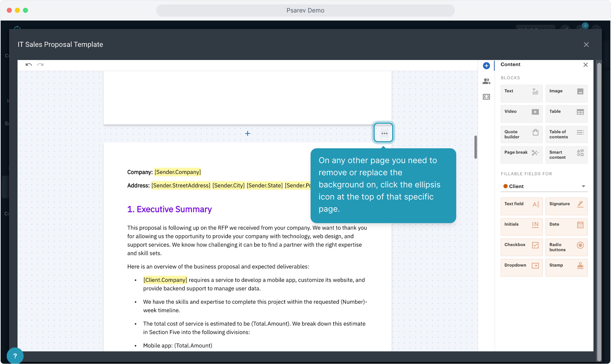Click the plus icon between pages

248,133
